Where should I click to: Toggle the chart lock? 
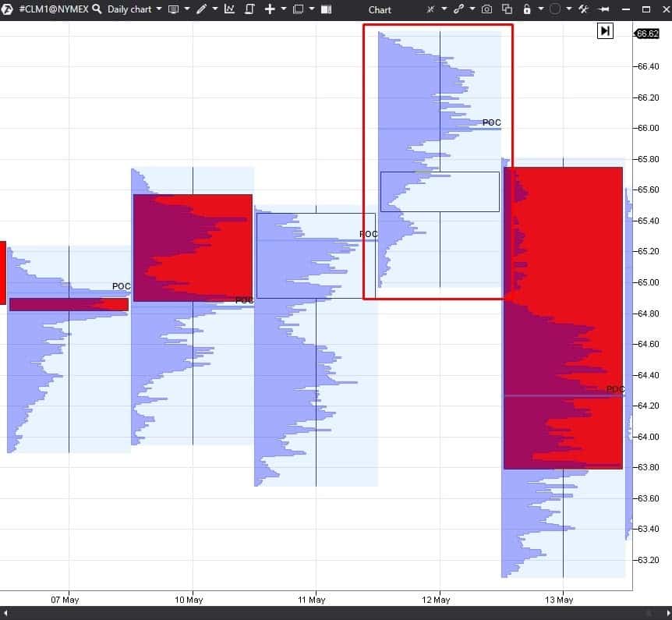(526, 9)
